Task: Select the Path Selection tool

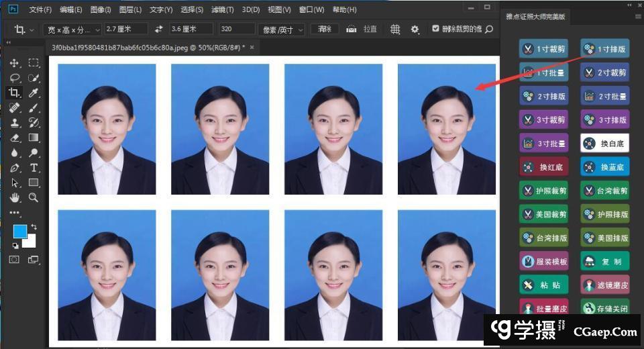Action: tap(14, 183)
